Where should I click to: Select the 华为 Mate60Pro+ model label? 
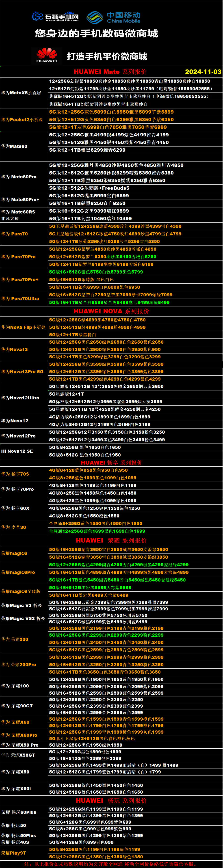tap(20, 200)
